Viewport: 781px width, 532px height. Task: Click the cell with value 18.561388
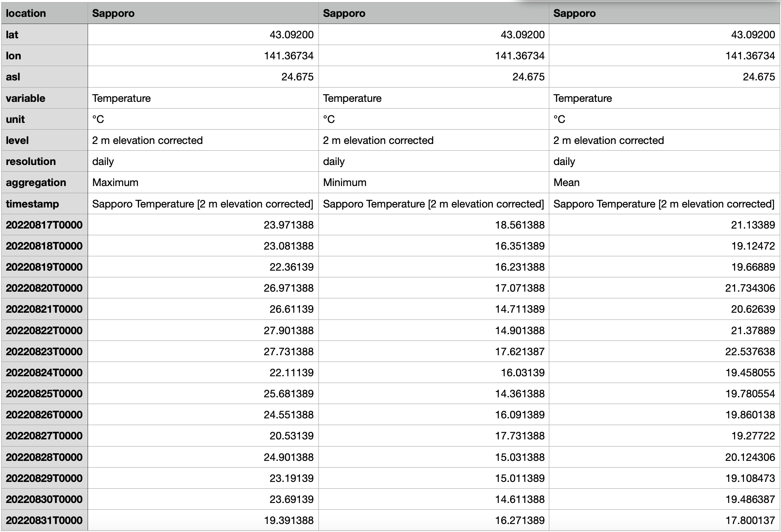[x=434, y=225]
